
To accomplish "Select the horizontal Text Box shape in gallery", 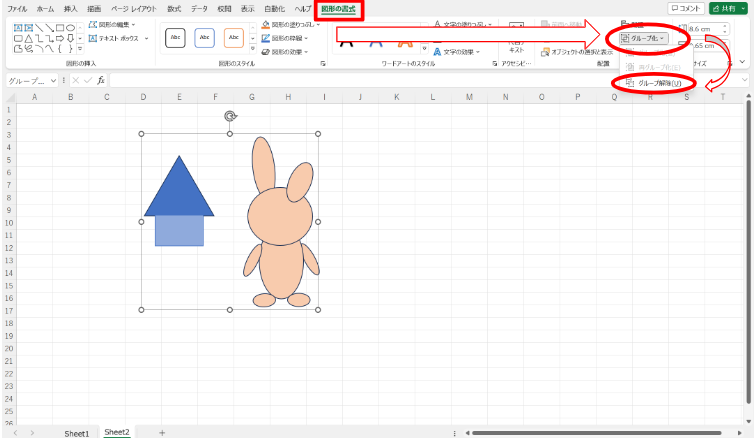I will tap(18, 28).
